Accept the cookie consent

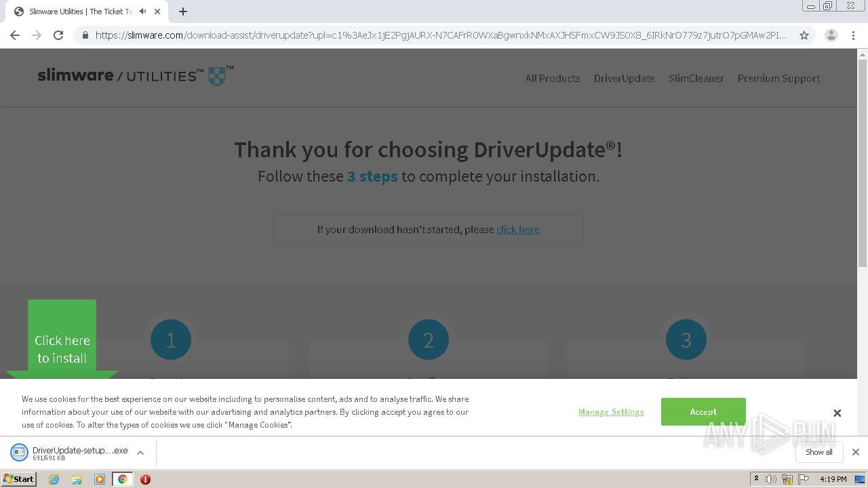[x=703, y=411]
